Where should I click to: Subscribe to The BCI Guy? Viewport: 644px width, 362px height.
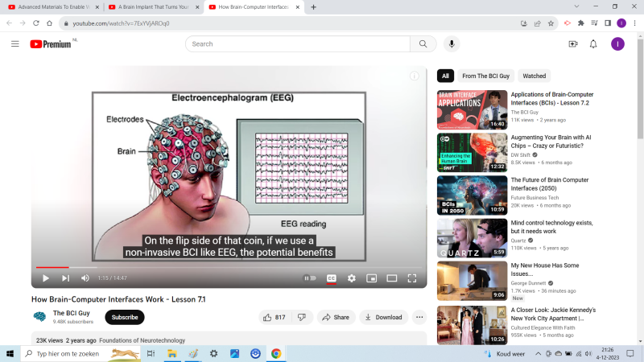click(x=125, y=317)
